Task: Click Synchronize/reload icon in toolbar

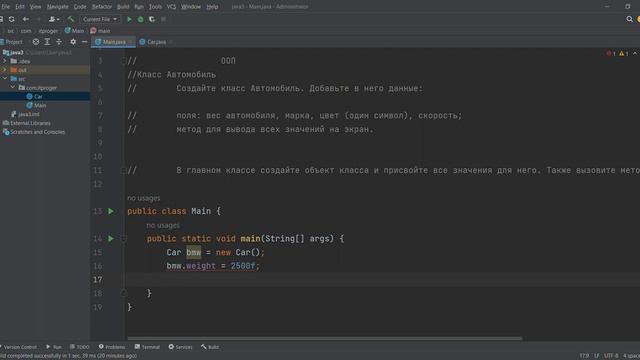Action: pyautogui.click(x=12, y=19)
